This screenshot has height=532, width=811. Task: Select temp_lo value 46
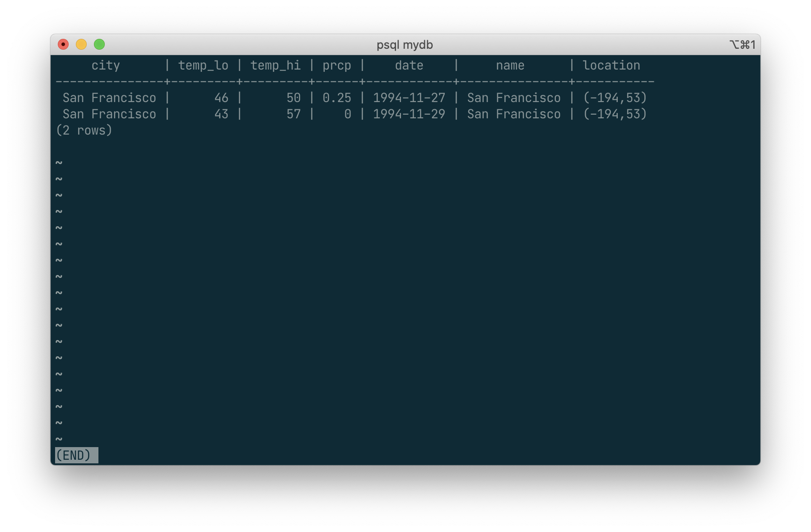point(221,98)
